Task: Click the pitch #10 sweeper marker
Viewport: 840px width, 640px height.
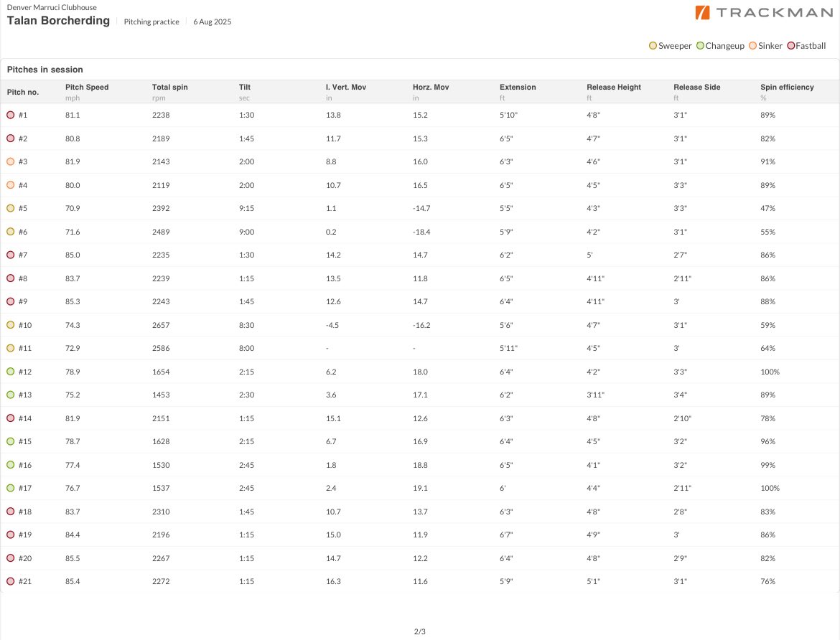Action: 10,325
